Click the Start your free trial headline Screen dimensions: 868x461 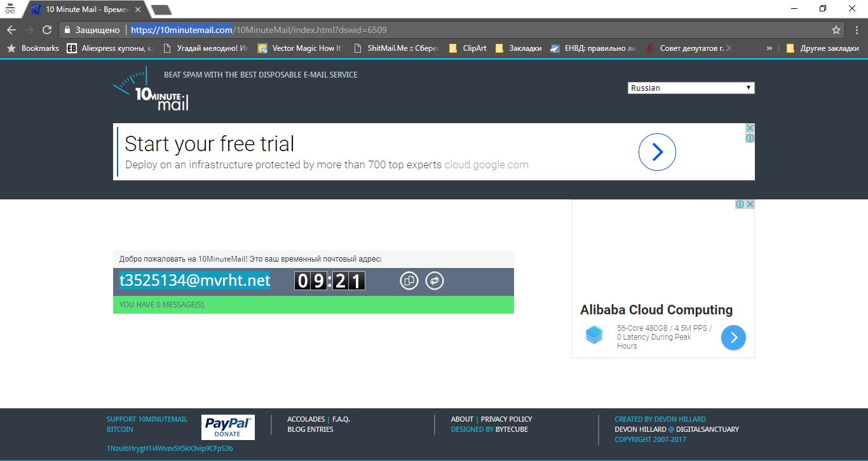[210, 144]
